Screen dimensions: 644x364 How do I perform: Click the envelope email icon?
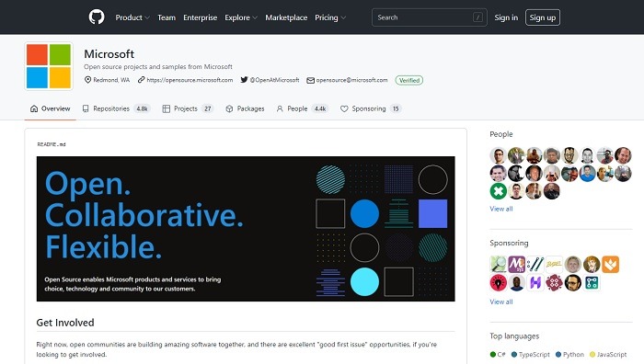[311, 80]
